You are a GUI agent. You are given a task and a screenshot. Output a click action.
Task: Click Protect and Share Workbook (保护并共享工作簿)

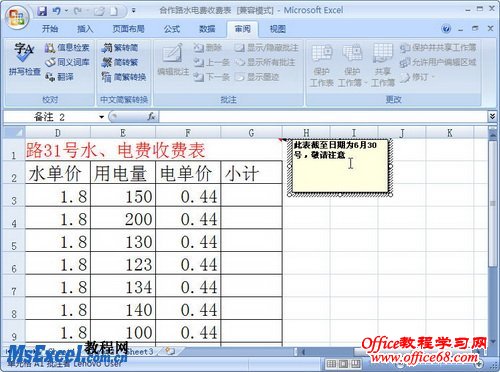438,48
